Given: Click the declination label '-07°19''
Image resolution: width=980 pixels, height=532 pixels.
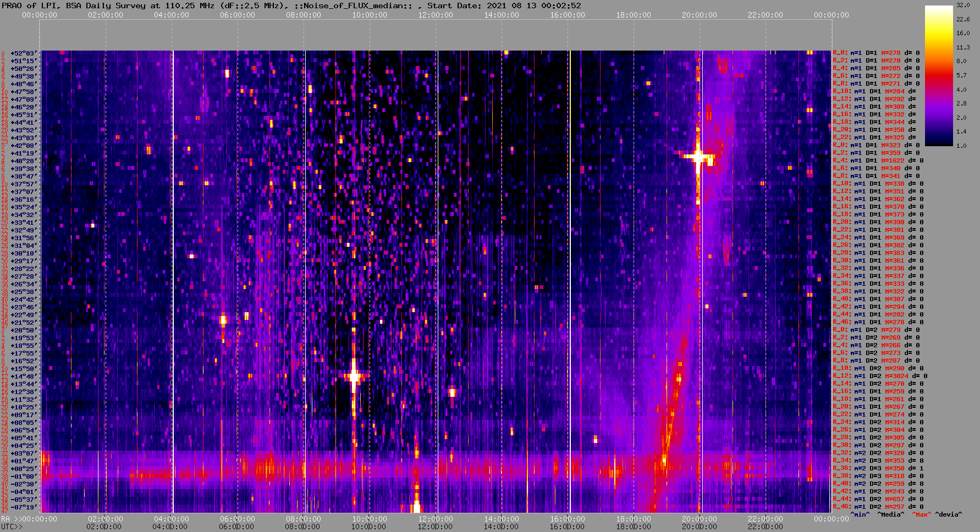Looking at the screenshot, I should click(23, 507).
